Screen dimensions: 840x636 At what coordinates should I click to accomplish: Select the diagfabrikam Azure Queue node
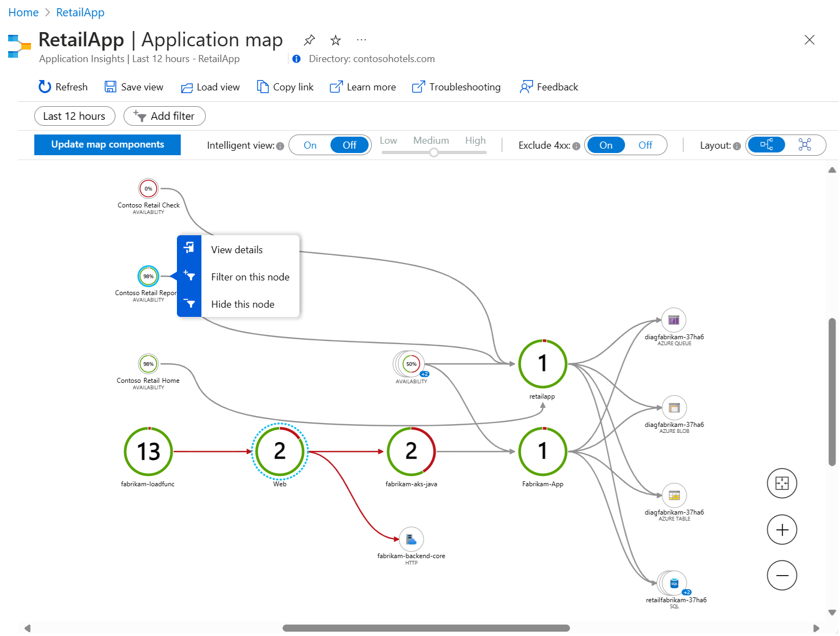(x=673, y=320)
